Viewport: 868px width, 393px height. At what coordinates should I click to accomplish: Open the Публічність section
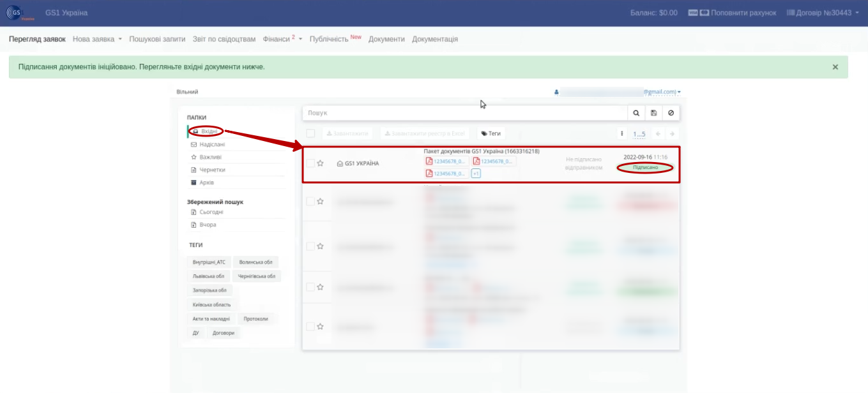pyautogui.click(x=335, y=39)
